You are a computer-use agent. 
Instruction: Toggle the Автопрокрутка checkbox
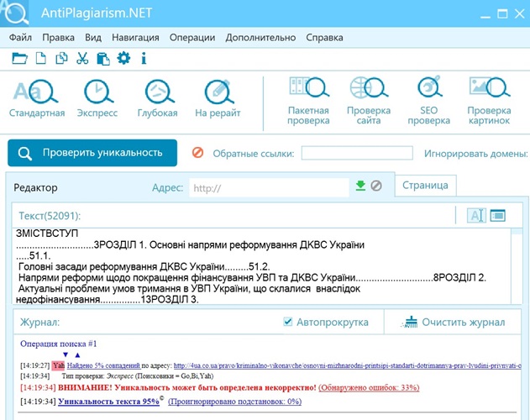287,321
